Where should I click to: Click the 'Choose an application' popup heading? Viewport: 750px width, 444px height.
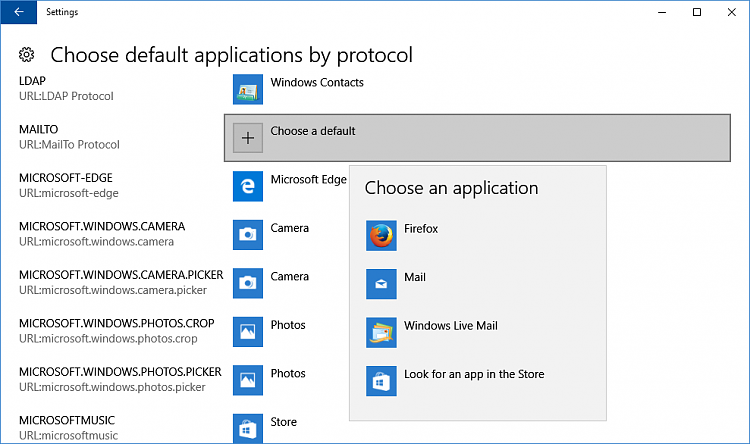452,188
